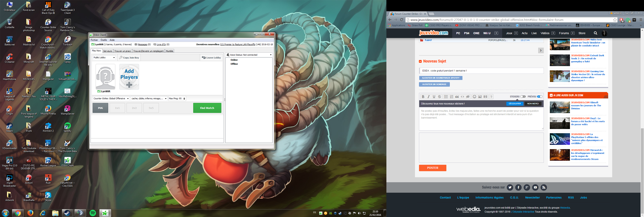This screenshot has height=217, width=644.
Task: Enable the Stickers toggle
Action: click(523, 97)
